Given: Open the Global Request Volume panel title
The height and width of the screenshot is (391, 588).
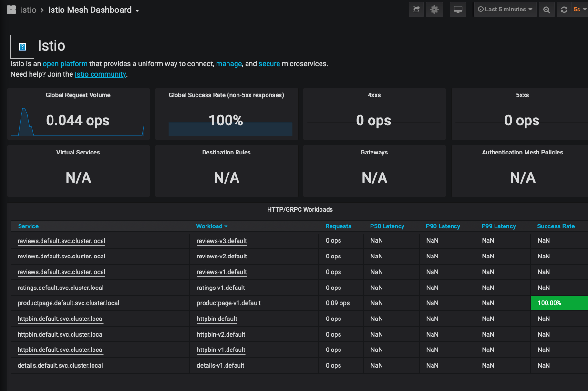Looking at the screenshot, I should (78, 95).
